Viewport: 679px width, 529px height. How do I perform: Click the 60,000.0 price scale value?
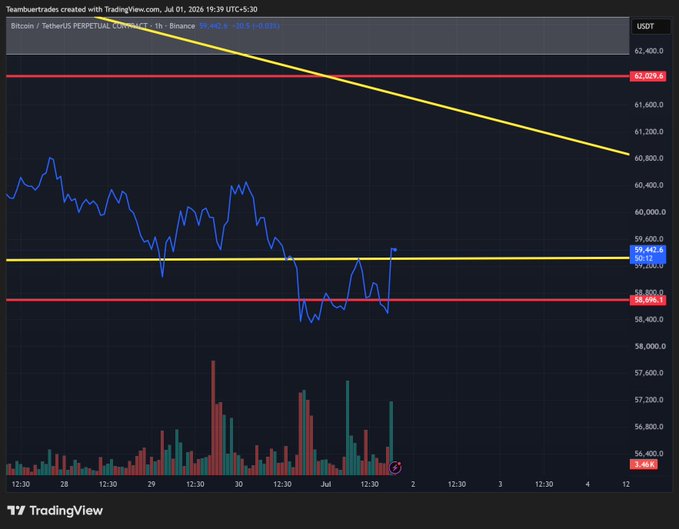(x=650, y=212)
